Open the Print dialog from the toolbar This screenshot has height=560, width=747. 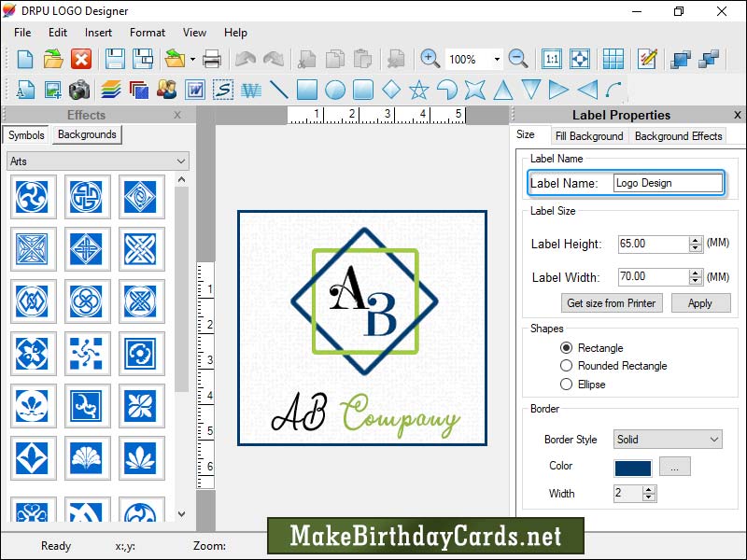(x=212, y=58)
